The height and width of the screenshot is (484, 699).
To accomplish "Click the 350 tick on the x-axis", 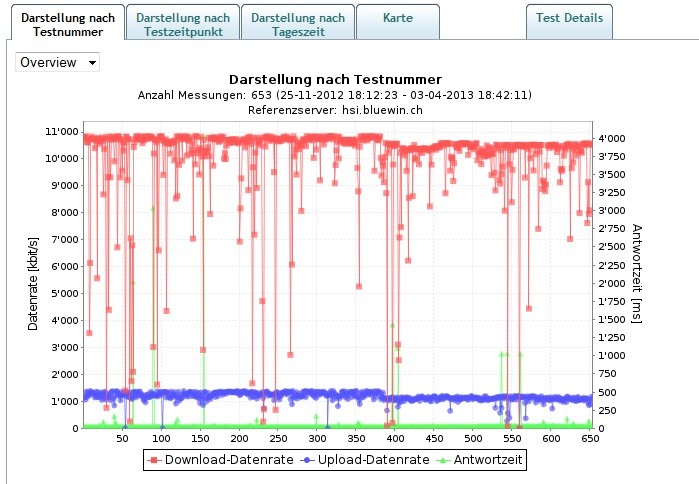I will pos(356,439).
